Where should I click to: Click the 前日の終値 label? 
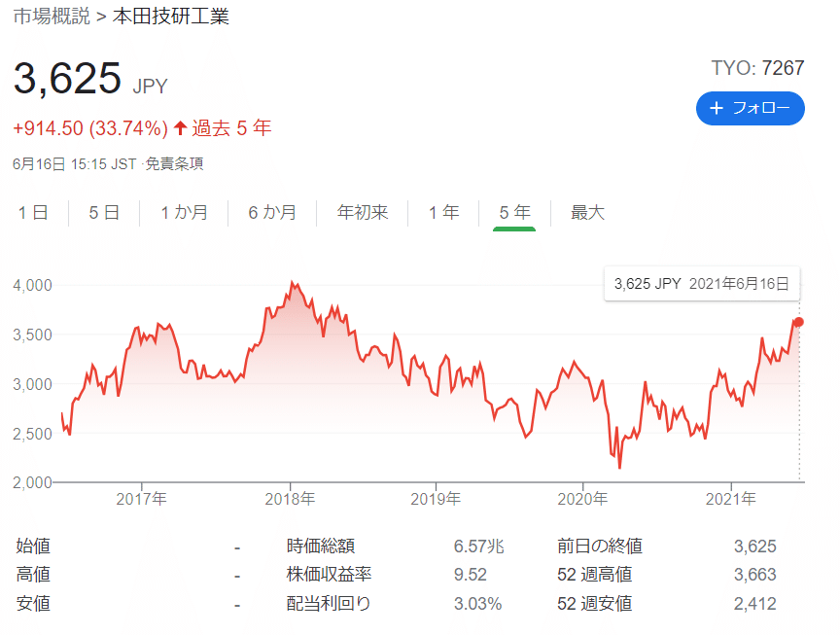pos(600,547)
